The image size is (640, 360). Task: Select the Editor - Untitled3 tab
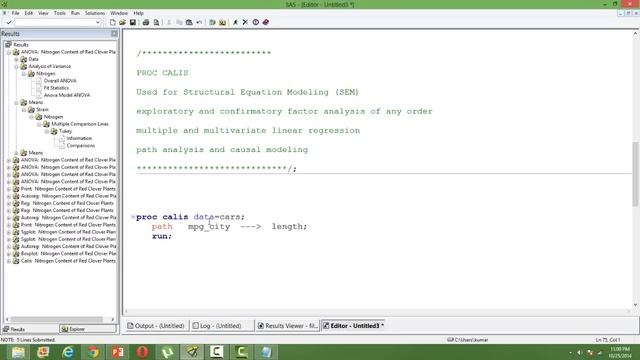pyautogui.click(x=353, y=326)
